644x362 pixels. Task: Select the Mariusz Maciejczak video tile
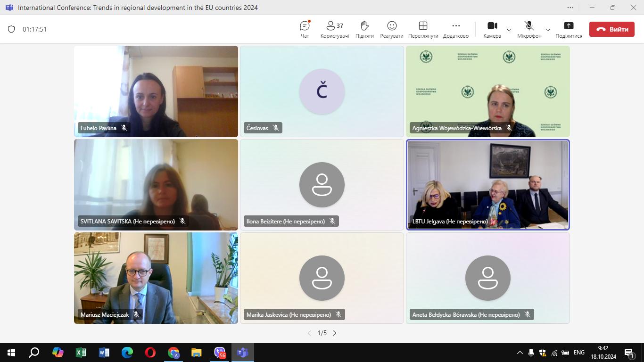click(x=156, y=278)
